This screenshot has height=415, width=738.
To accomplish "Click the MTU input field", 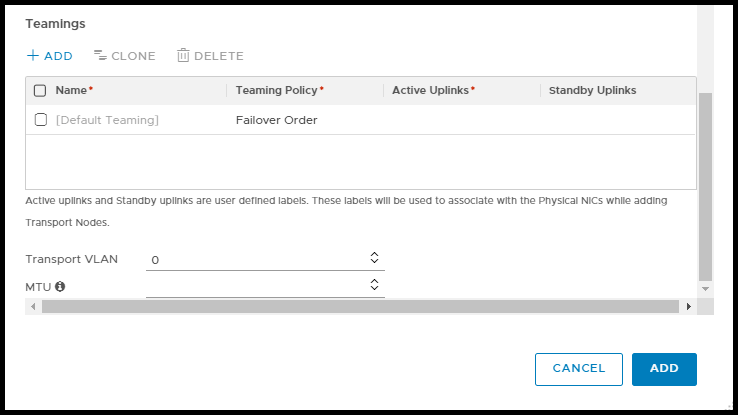I will 255,287.
